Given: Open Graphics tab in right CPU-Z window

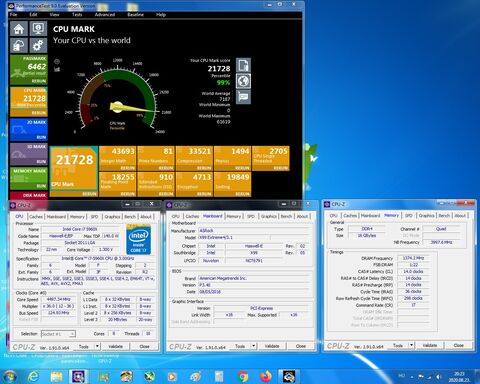Looking at the screenshot, I should [x=426, y=216].
